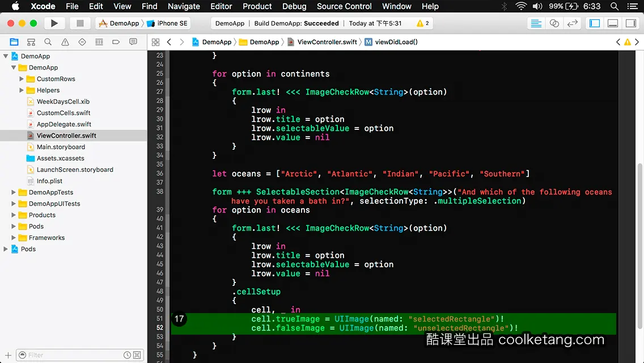Open CustomCells.swift file
The image size is (644, 363).
click(x=63, y=113)
